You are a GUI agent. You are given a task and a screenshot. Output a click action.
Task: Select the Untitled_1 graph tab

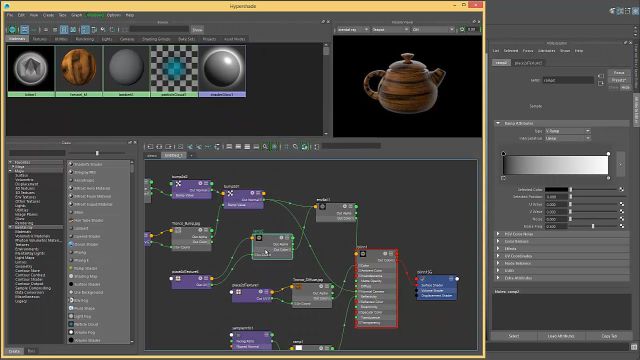pyautogui.click(x=173, y=156)
